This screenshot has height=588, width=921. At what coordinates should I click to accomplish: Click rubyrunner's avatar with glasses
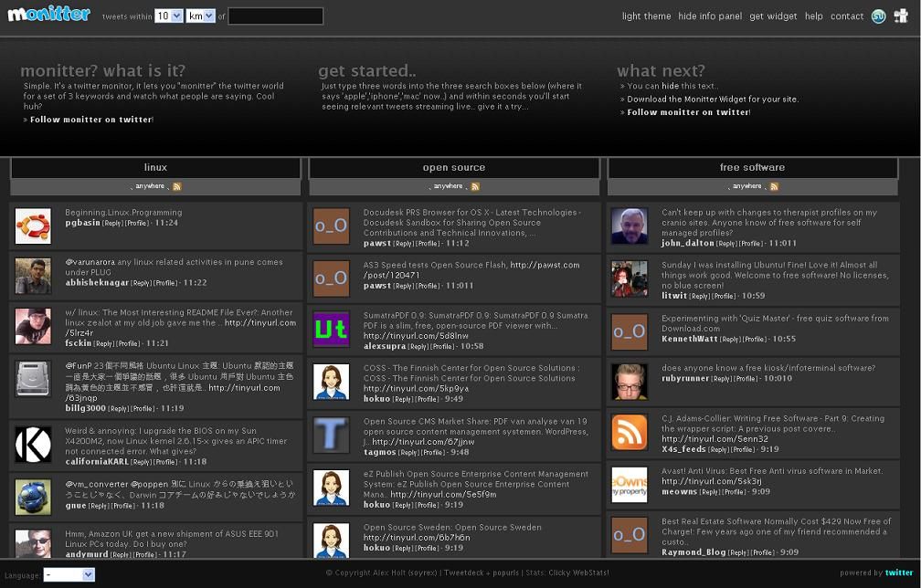(x=630, y=382)
